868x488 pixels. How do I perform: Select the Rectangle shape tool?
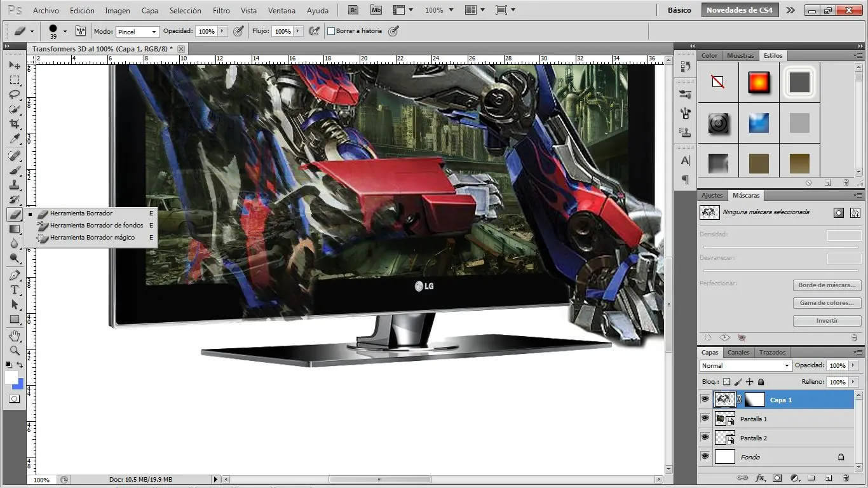[15, 319]
